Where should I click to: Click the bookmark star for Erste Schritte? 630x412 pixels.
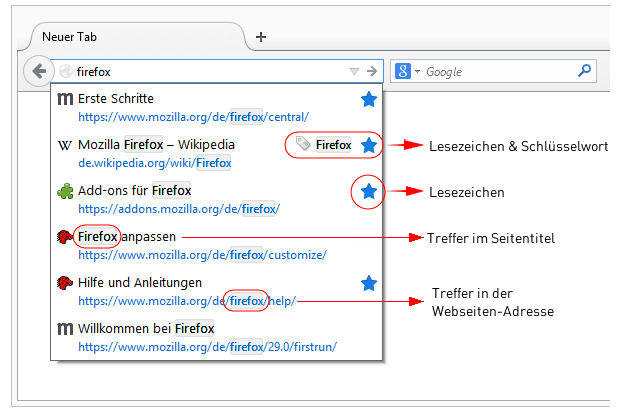pos(368,99)
